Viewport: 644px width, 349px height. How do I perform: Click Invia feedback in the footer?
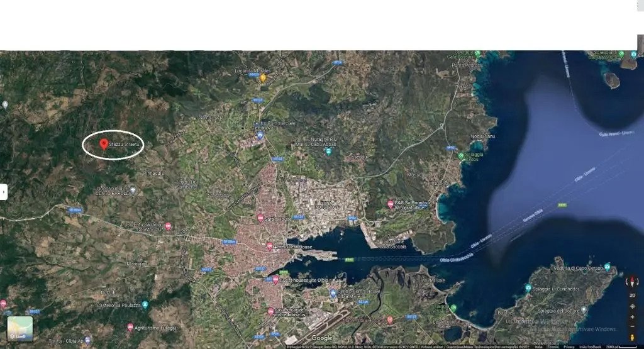[590, 346]
